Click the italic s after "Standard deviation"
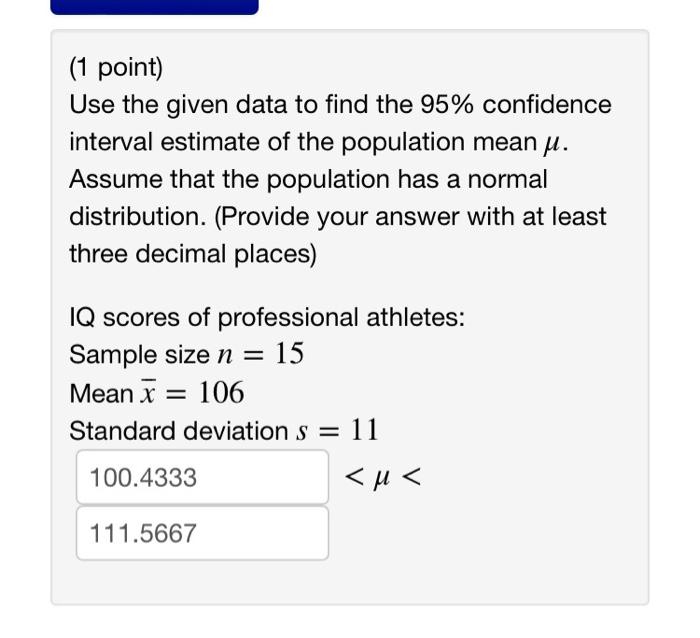 pyautogui.click(x=302, y=432)
